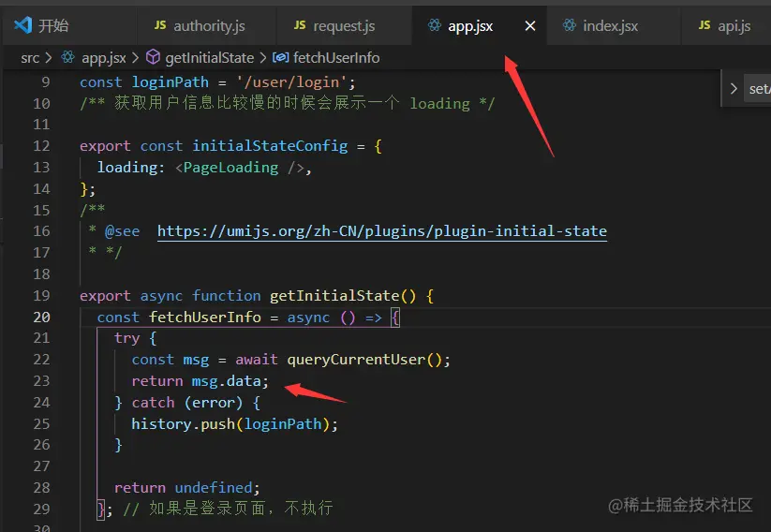The width and height of the screenshot is (771, 532).
Task: Click the @see tag on line 16
Action: pos(122,231)
